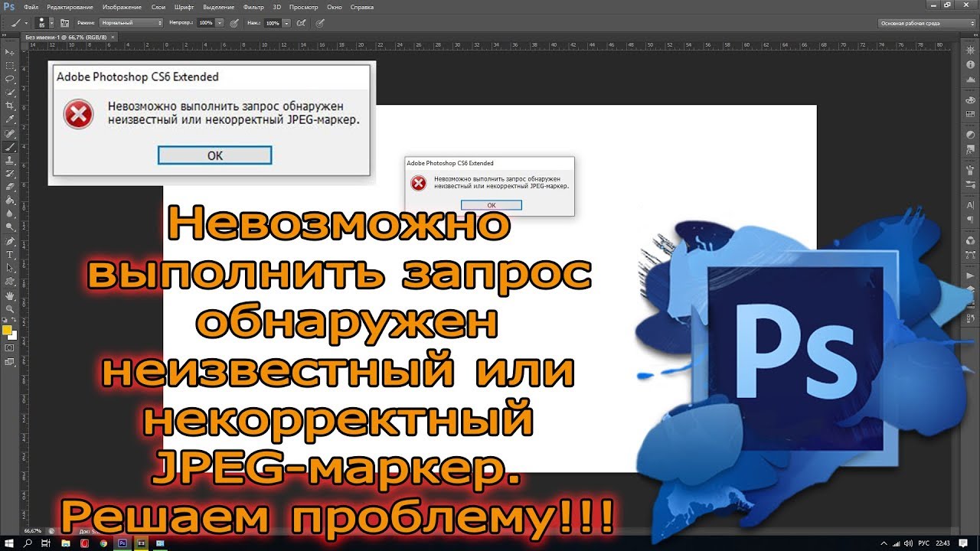Open the Фильтр menu
Screen dimensions: 980x551
pos(253,6)
